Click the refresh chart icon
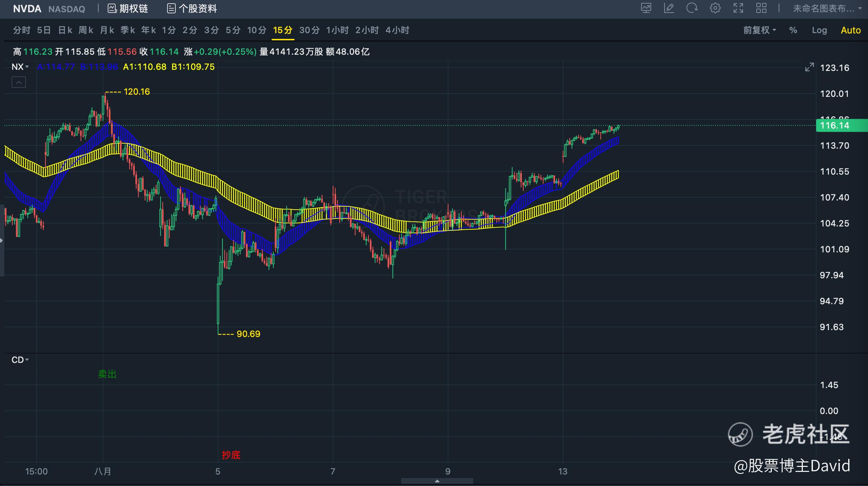868x486 pixels. [692, 8]
